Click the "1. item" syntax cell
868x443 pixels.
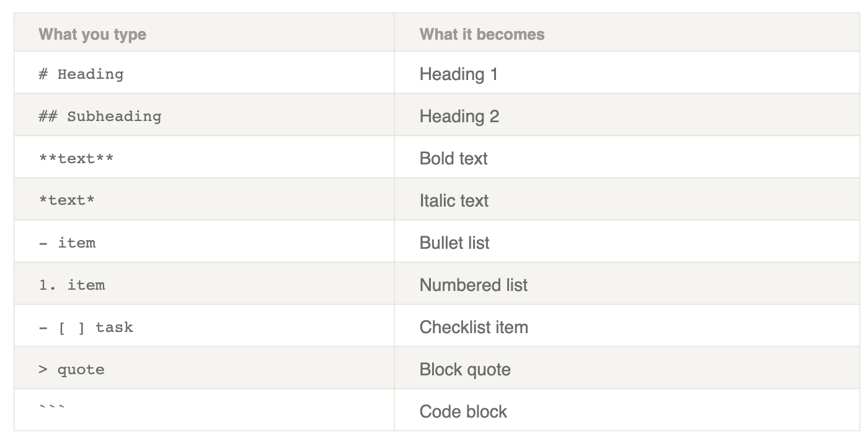tap(72, 285)
